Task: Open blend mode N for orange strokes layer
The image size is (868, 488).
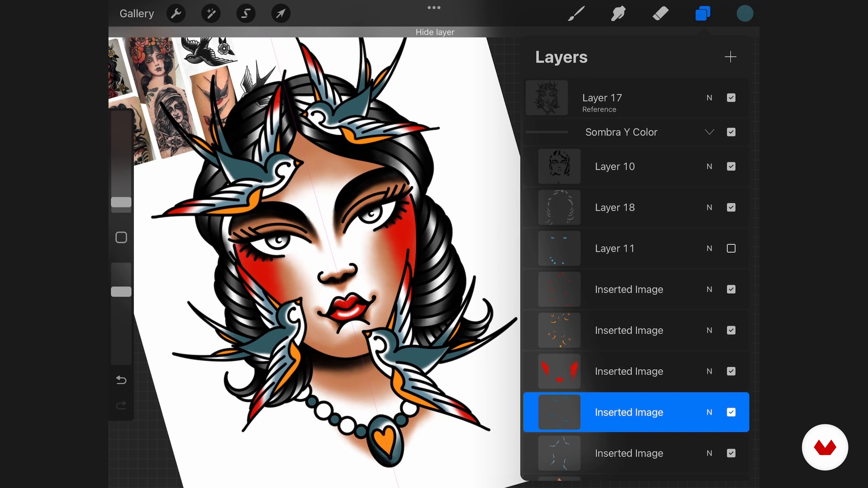Action: [710, 330]
